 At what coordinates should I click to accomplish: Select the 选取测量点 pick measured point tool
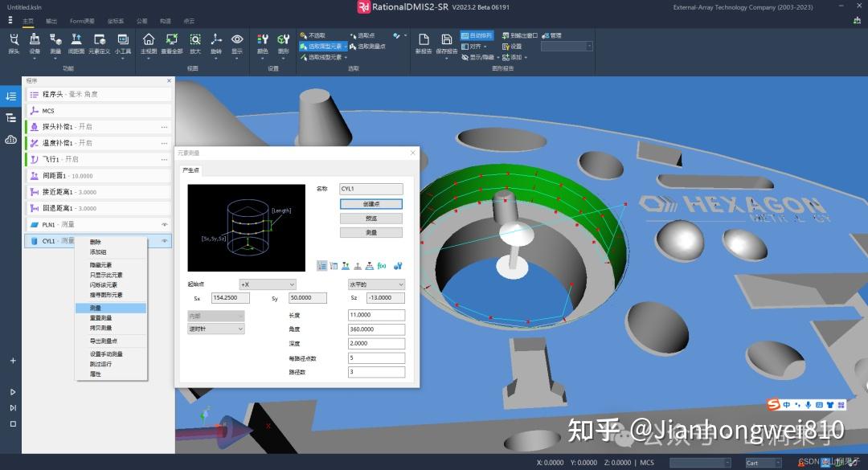pos(367,47)
